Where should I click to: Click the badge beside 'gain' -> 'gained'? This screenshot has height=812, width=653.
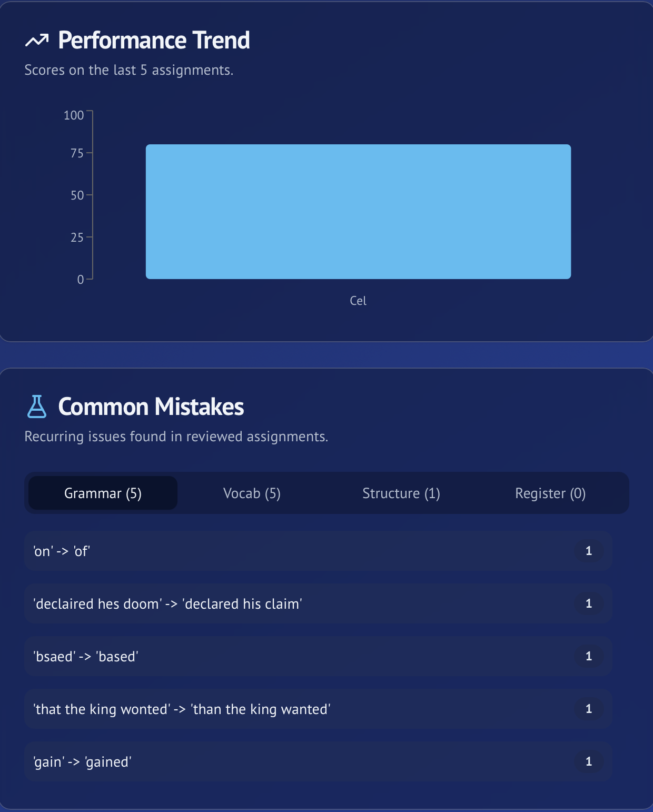pos(588,761)
